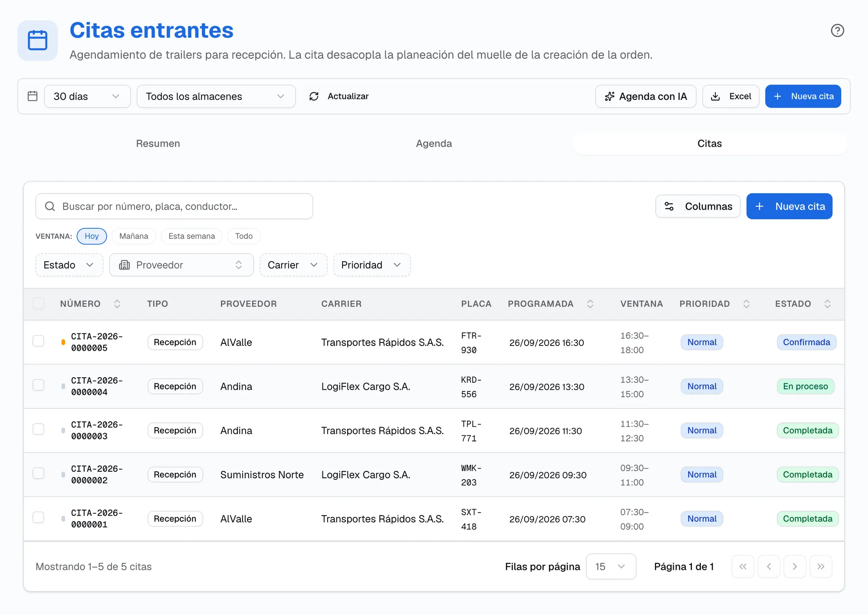Check the row CITA-2026-0000002 checkbox
Screen dimensions: 868x615
39,474
